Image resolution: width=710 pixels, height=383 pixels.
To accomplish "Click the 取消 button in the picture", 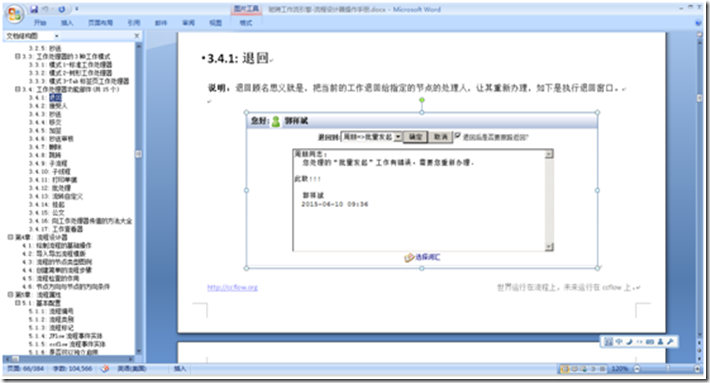I will tap(441, 137).
